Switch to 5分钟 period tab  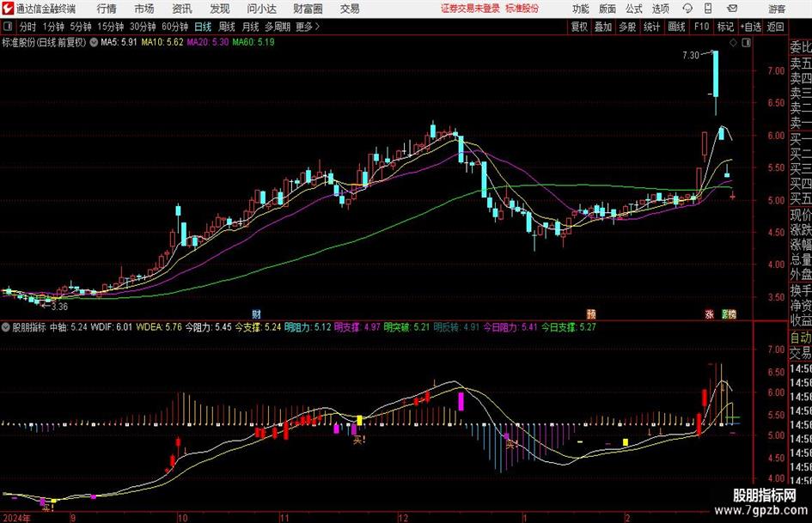80,27
